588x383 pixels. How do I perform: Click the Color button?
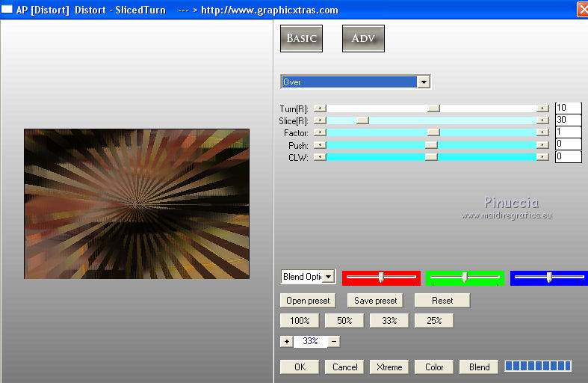[434, 367]
